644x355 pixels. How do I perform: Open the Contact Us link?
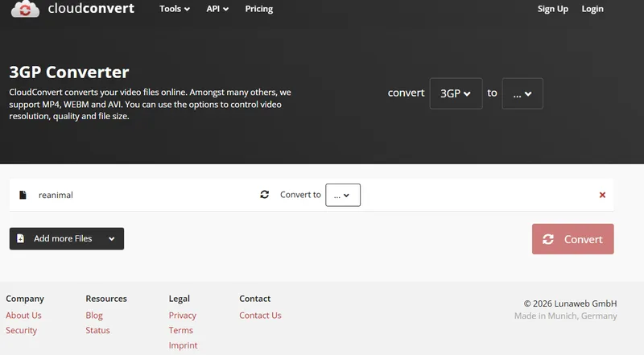[x=260, y=315]
